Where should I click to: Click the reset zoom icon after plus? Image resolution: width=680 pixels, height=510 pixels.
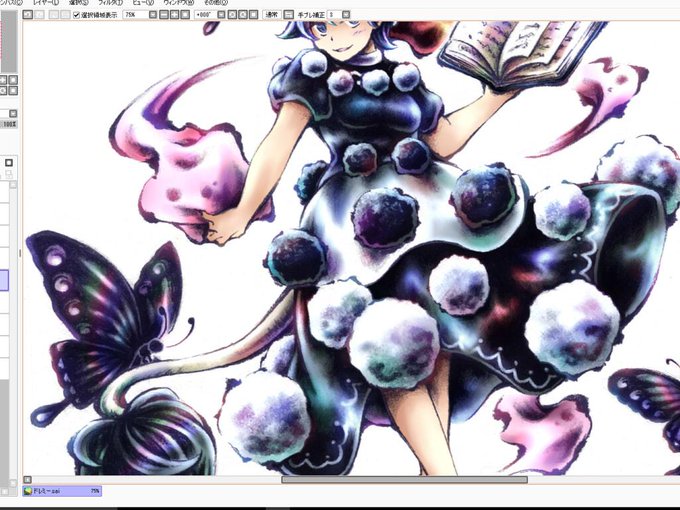[185, 15]
